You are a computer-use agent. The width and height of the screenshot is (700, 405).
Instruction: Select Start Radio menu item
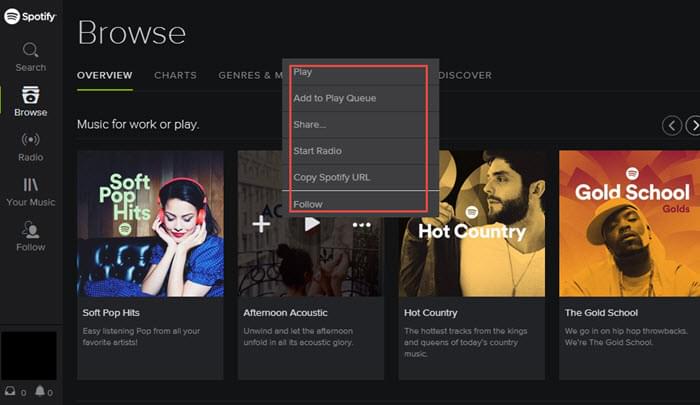click(x=361, y=151)
